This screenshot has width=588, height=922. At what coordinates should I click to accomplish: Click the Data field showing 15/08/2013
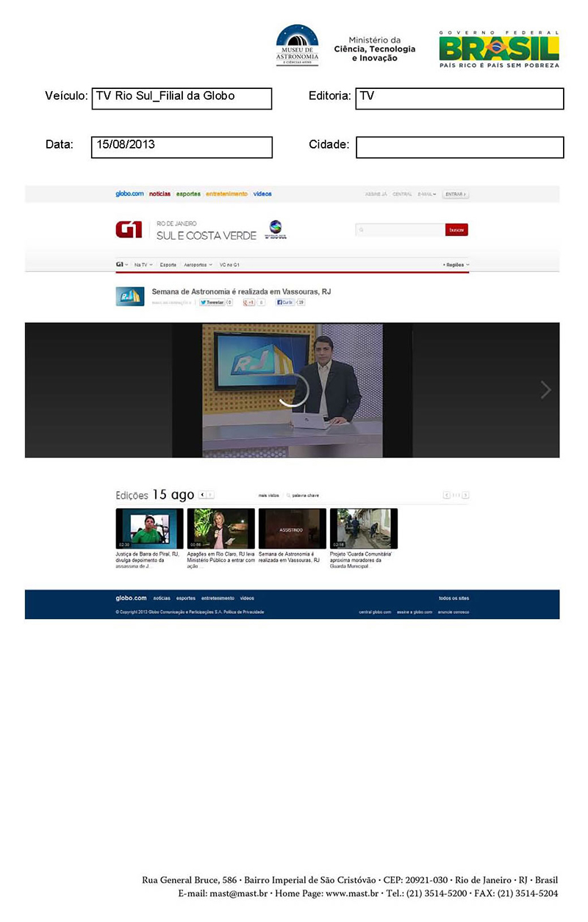point(182,147)
